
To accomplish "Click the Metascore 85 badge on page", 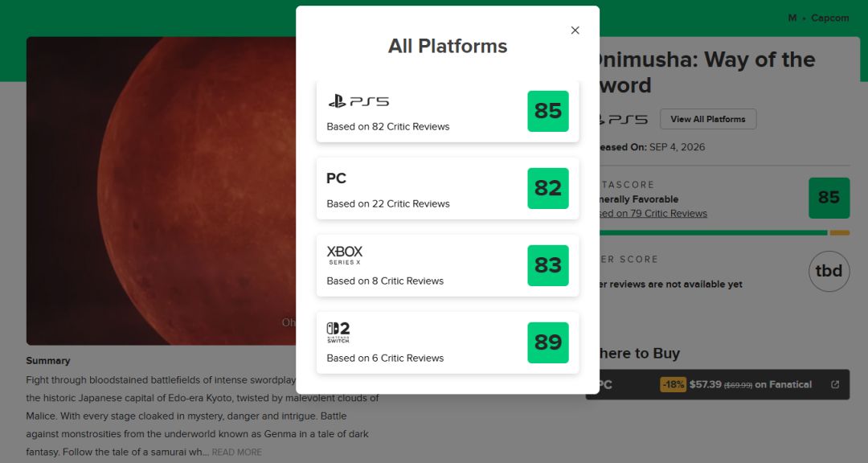I will point(829,198).
